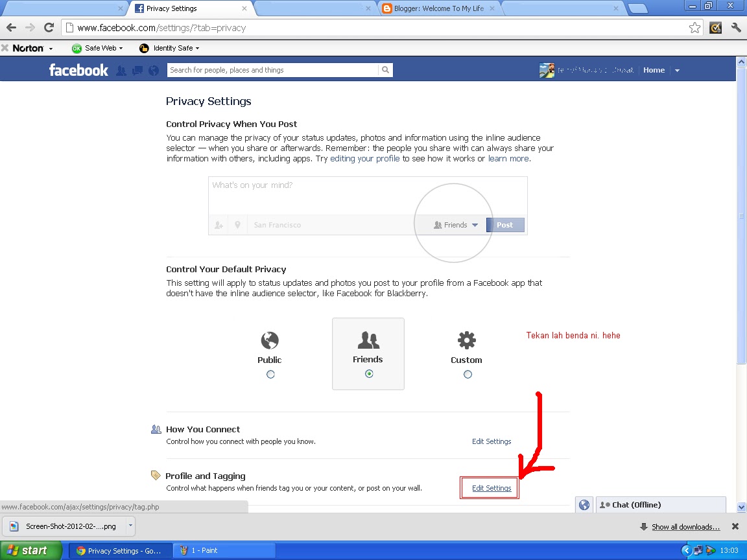
Task: Click the Friends silhouettes icon in Default Privacy
Action: point(368,340)
